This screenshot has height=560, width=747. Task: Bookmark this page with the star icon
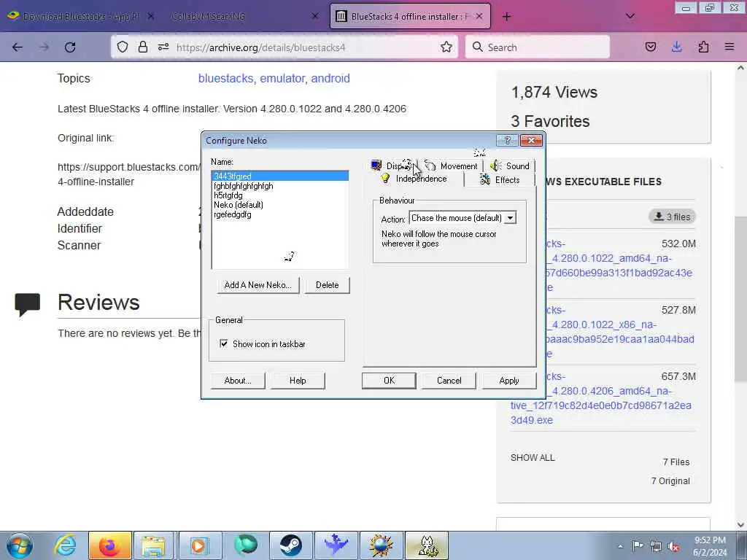click(x=446, y=47)
